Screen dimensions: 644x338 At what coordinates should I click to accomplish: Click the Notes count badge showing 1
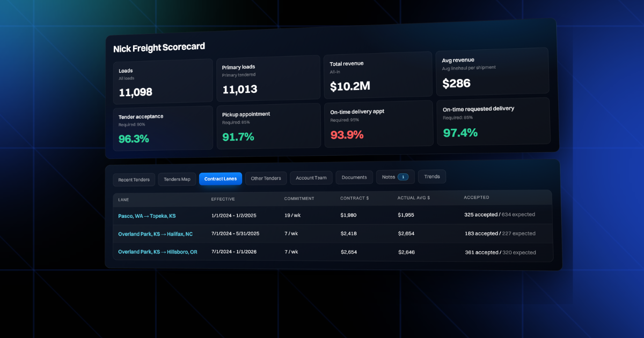point(403,177)
